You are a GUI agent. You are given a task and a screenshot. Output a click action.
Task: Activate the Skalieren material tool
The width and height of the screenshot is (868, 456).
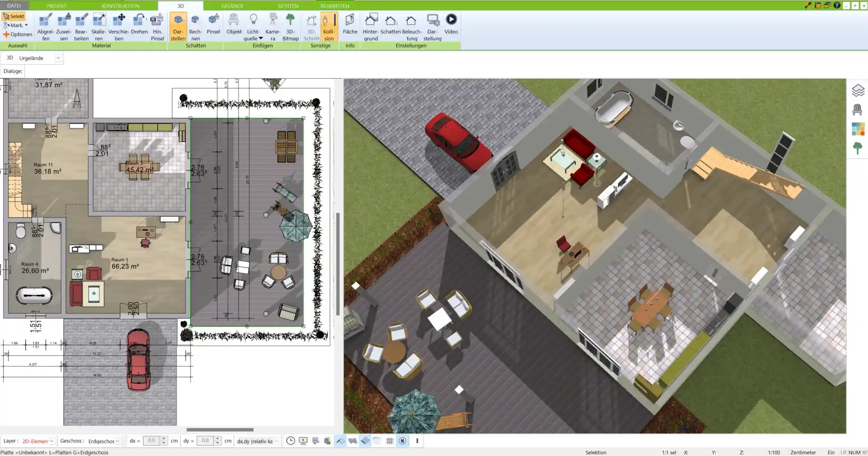tap(99, 27)
